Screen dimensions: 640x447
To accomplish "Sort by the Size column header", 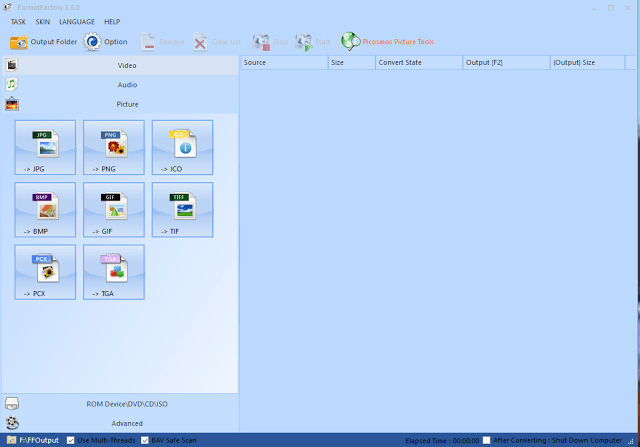I will (x=352, y=62).
